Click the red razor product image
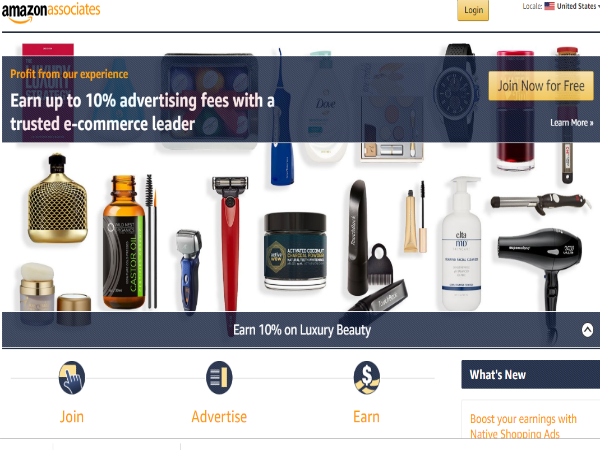Viewport: 600px width, 450px height. click(230, 244)
